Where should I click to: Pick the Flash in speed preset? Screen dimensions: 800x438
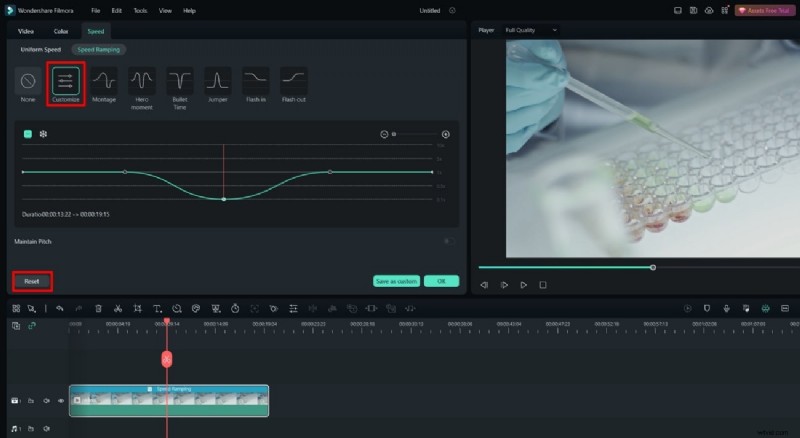pos(256,82)
